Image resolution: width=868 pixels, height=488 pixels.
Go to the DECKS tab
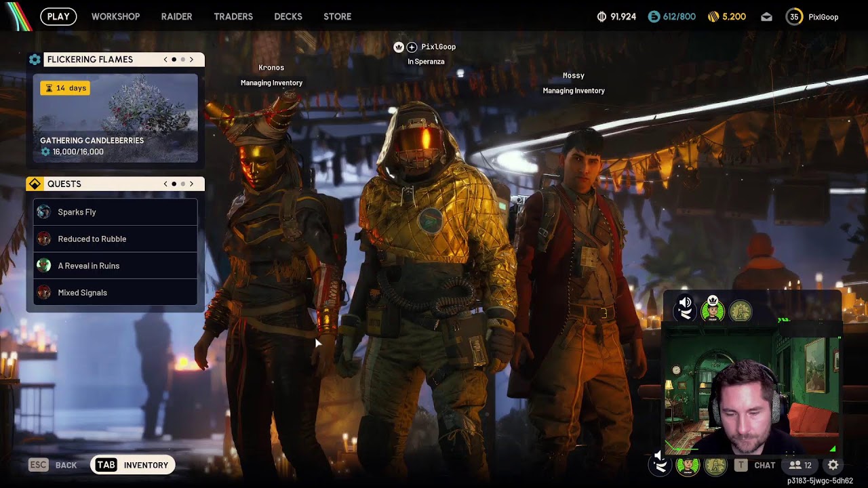[x=288, y=16]
